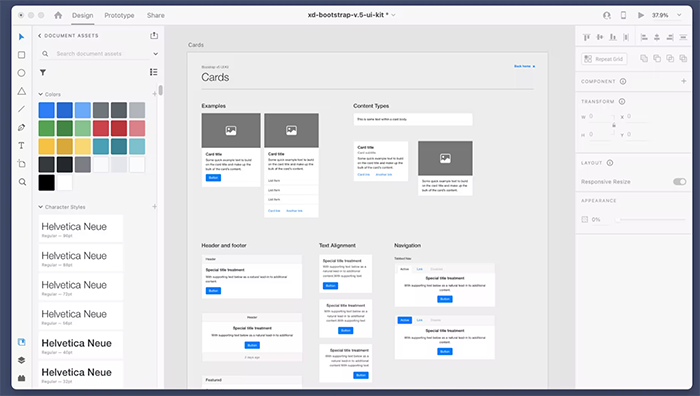Select the Pen tool

pyautogui.click(x=21, y=128)
